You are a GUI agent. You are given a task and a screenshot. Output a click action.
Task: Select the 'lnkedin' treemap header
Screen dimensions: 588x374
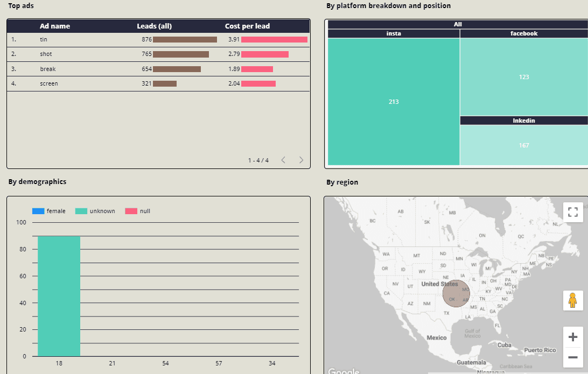pyautogui.click(x=524, y=121)
